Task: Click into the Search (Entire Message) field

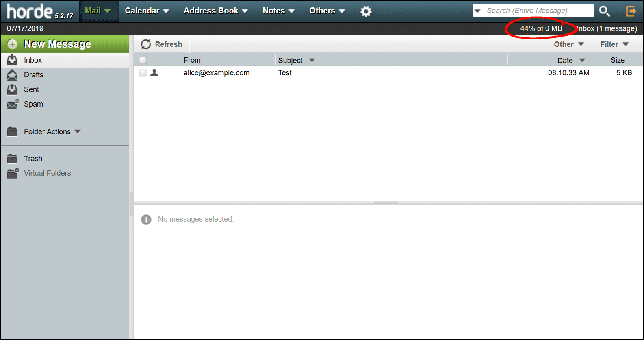Action: (538, 11)
